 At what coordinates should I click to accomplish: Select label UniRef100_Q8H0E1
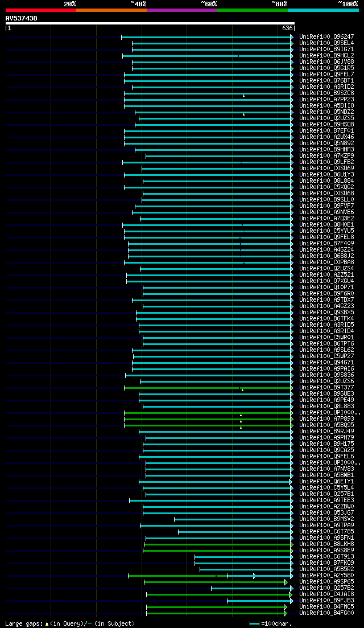(x=326, y=225)
